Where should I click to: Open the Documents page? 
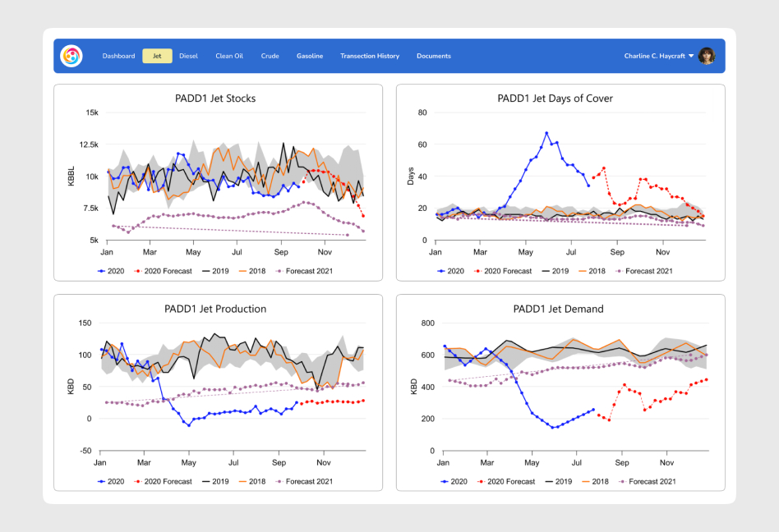pos(434,56)
